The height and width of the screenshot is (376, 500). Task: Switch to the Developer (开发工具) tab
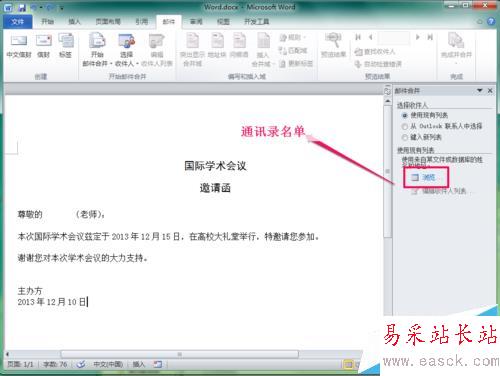(x=256, y=22)
